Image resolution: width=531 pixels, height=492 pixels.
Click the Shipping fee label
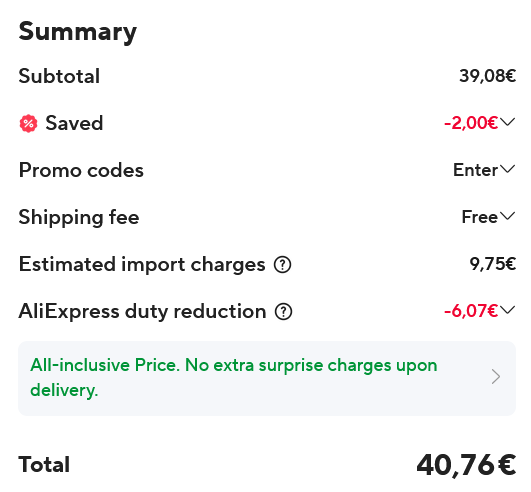(x=79, y=217)
